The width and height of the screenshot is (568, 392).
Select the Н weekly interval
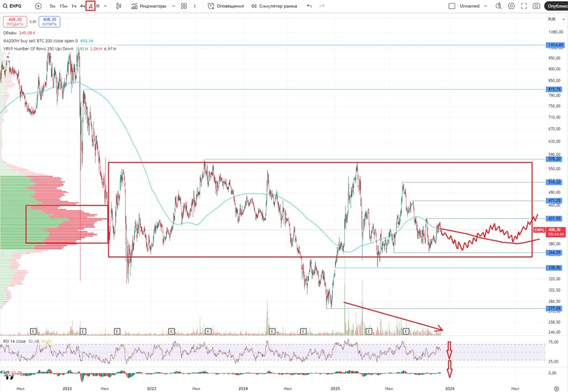(x=98, y=6)
